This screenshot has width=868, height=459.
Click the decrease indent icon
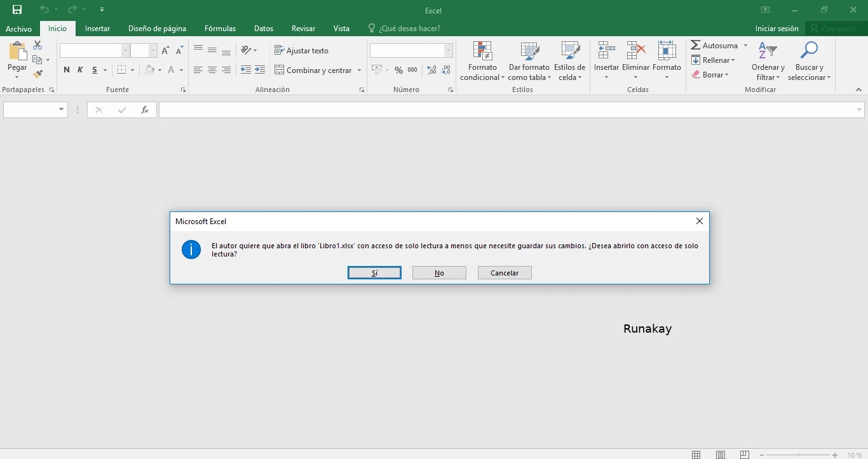tap(246, 70)
